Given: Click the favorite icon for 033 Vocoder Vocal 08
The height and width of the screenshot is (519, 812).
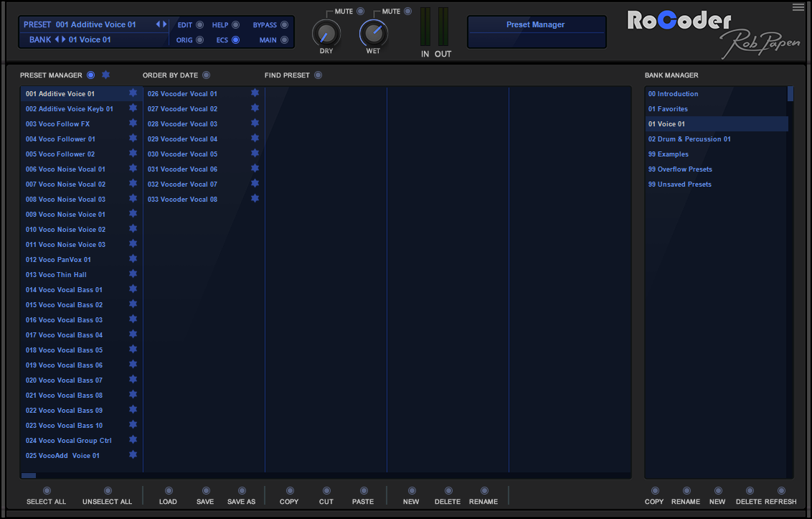Looking at the screenshot, I should pyautogui.click(x=254, y=199).
